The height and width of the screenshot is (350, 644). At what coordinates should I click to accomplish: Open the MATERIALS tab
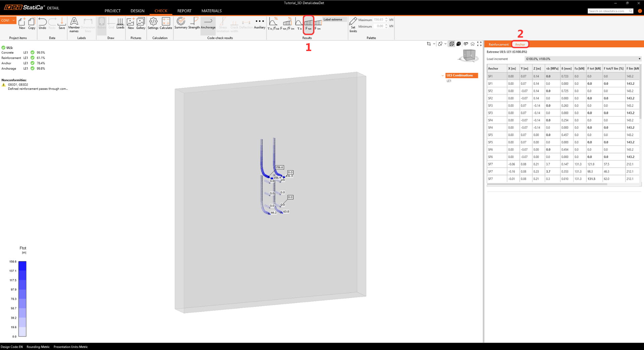click(212, 11)
